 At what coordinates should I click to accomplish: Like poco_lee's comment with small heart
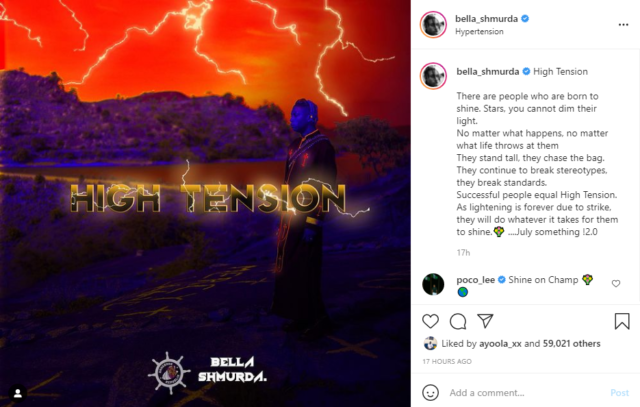[616, 283]
